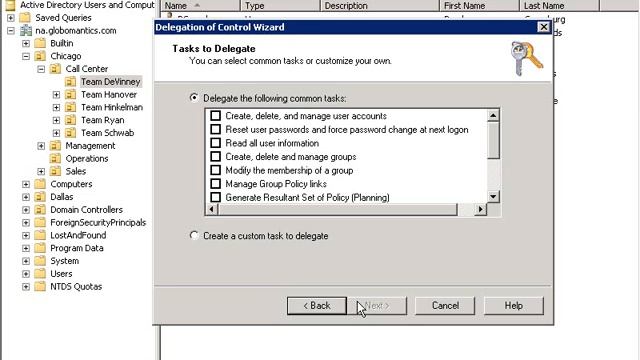
Task: Collapse the na.globomantics.com domain node
Action: (11, 31)
